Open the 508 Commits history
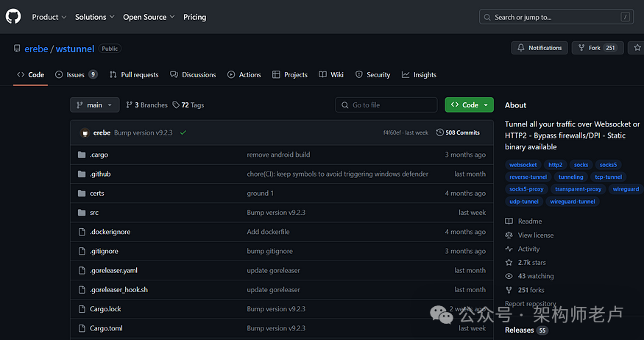The height and width of the screenshot is (340, 644). tap(458, 132)
